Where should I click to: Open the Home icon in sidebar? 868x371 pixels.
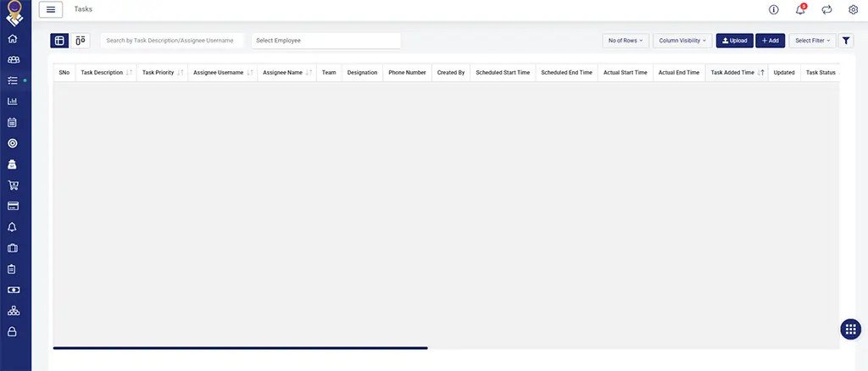pos(12,39)
